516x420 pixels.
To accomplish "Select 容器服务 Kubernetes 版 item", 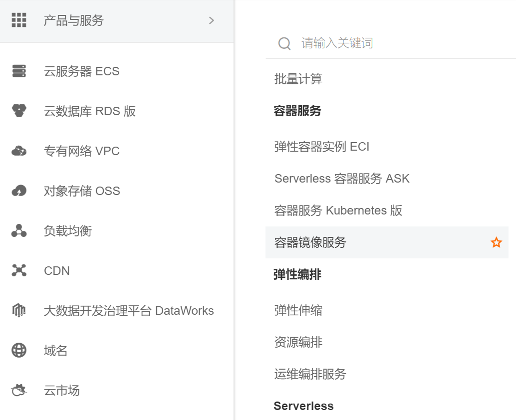I will pos(338,210).
